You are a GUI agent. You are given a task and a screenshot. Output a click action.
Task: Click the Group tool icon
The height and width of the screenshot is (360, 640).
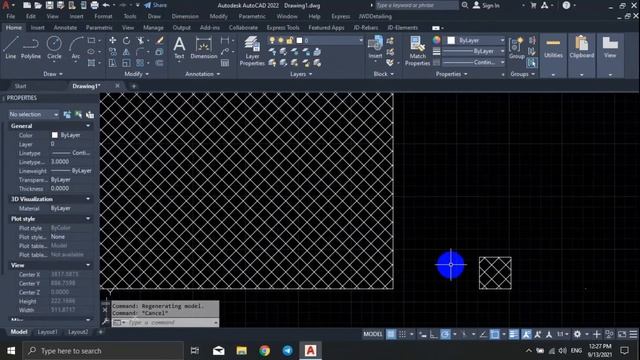point(517,47)
